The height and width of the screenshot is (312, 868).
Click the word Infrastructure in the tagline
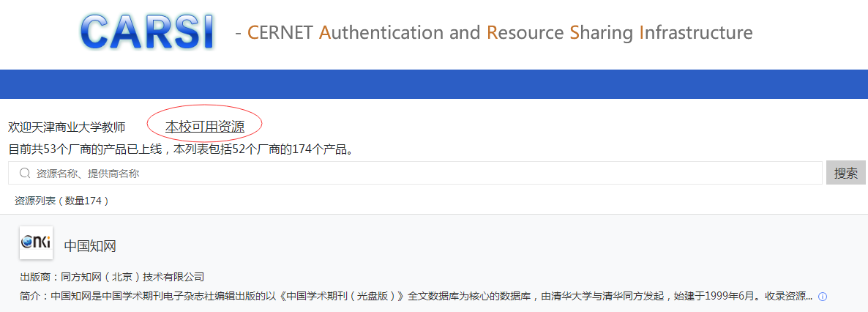(x=696, y=33)
